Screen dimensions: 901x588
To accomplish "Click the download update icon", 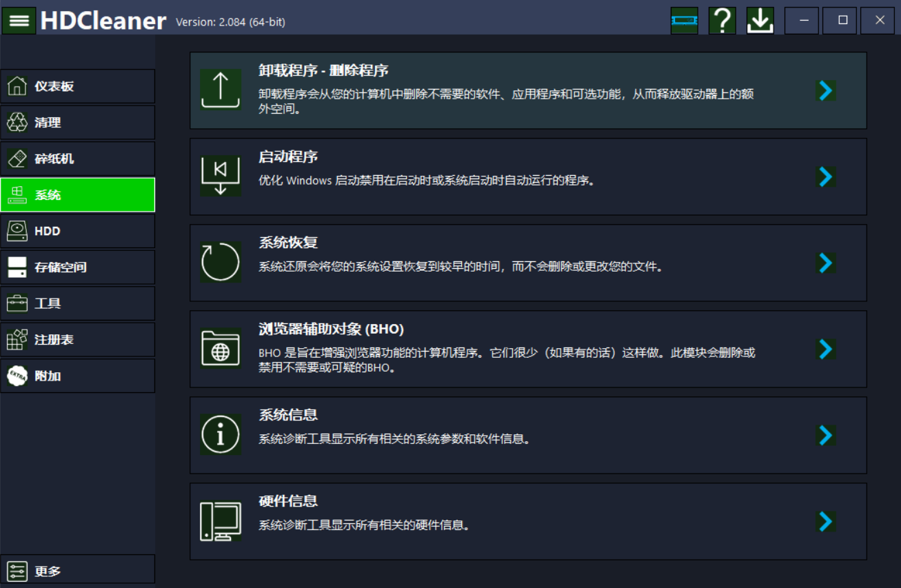I will 760,21.
